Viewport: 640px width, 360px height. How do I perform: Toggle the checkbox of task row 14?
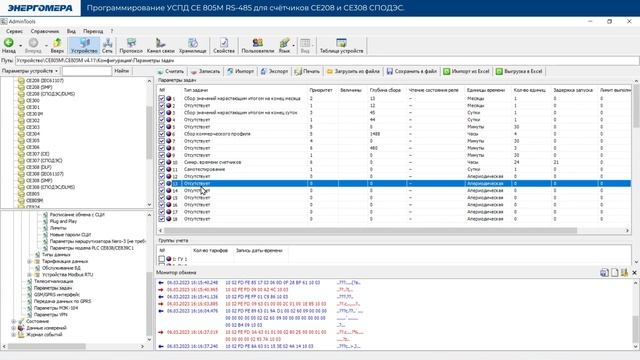(162, 190)
